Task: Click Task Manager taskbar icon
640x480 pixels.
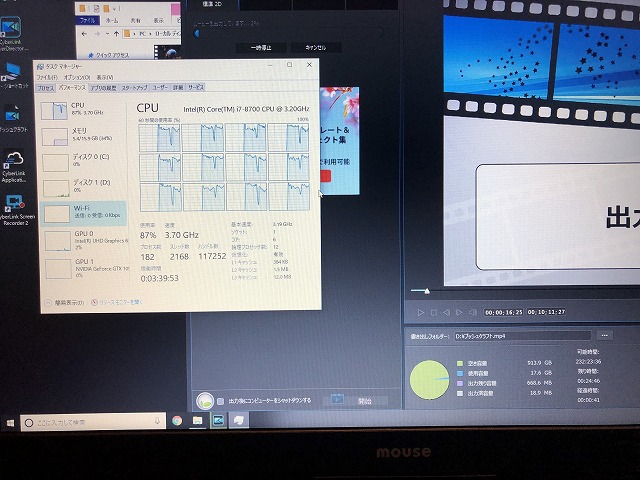Action: [239, 420]
